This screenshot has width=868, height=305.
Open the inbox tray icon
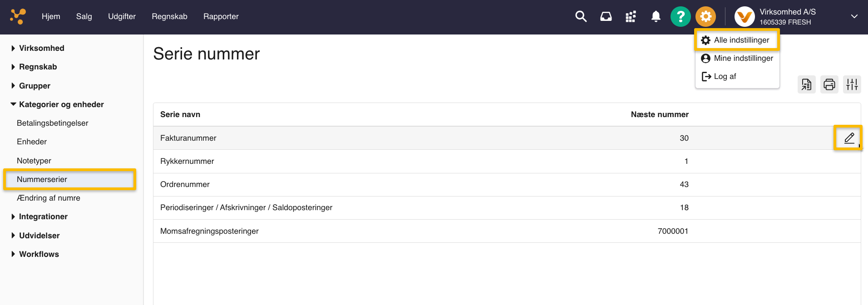[606, 17]
